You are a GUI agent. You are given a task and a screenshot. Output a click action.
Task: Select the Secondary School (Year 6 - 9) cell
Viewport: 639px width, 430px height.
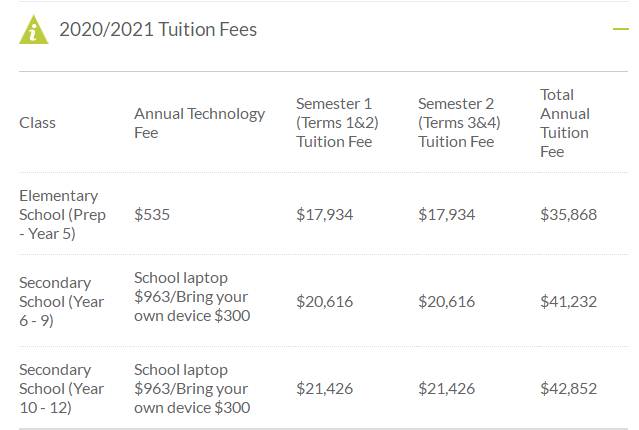[x=62, y=301]
